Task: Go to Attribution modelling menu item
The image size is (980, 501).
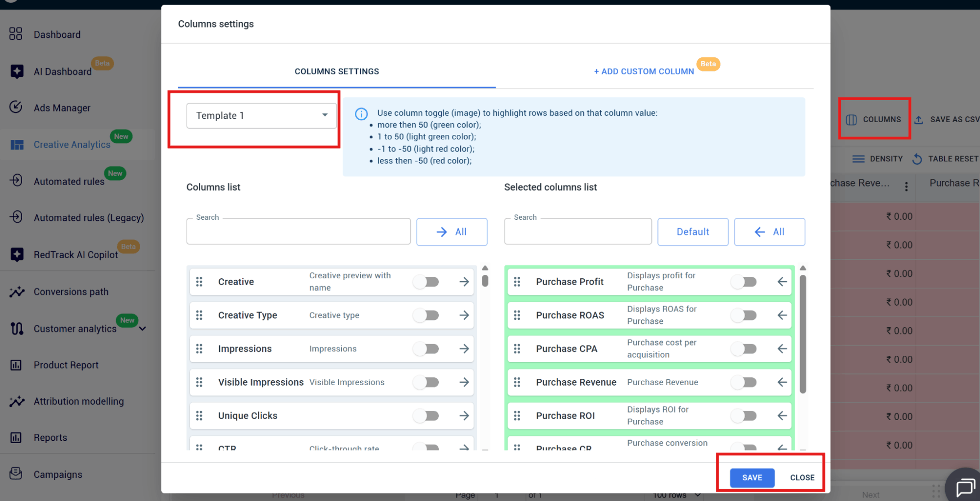Action: tap(79, 401)
